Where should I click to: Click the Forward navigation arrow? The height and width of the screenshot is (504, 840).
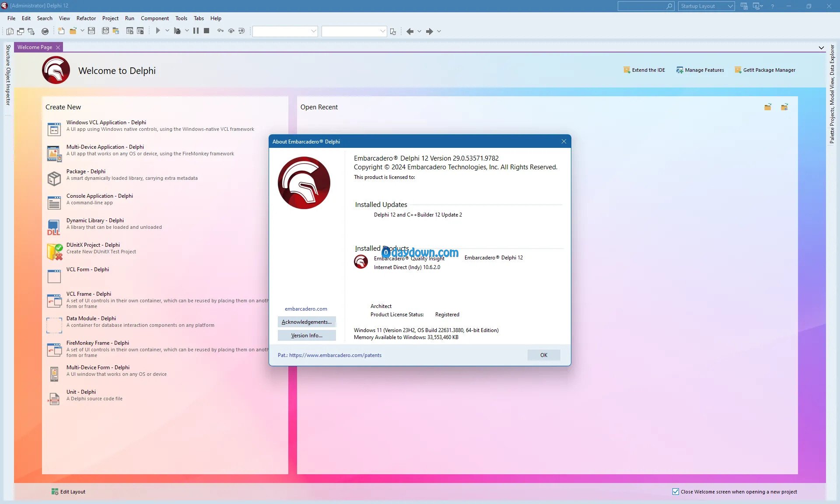point(429,31)
